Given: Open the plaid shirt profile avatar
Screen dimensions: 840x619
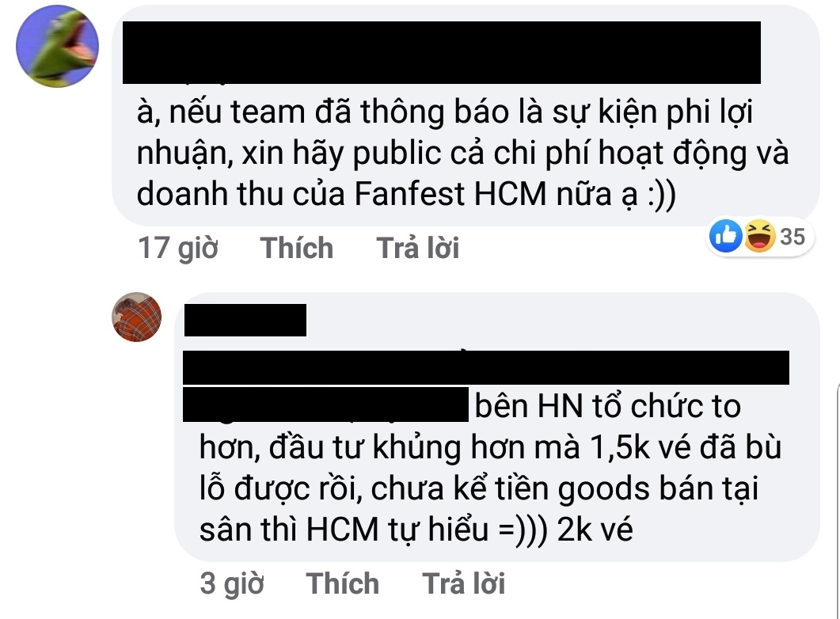Looking at the screenshot, I should pyautogui.click(x=137, y=317).
